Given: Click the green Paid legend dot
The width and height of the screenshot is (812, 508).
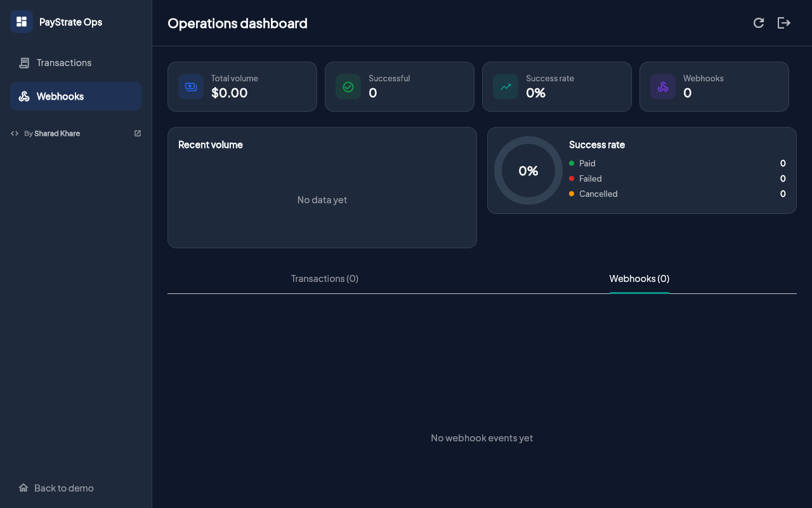Looking at the screenshot, I should pyautogui.click(x=572, y=163).
